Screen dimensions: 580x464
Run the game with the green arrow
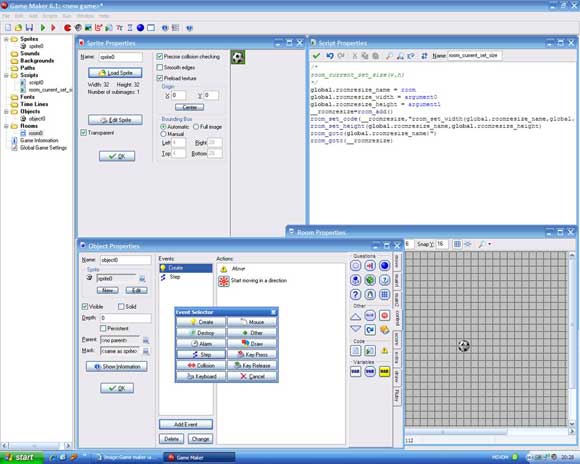click(x=43, y=28)
